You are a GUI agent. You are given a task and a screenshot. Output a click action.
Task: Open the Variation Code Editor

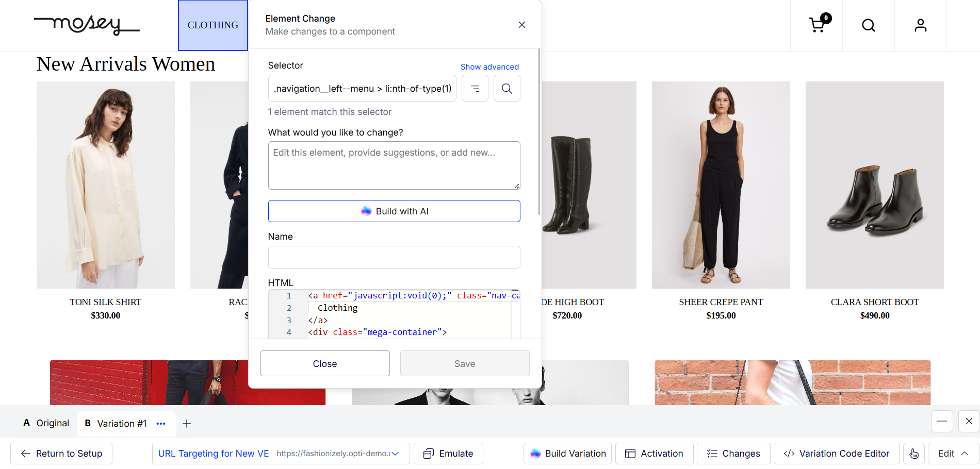point(836,454)
